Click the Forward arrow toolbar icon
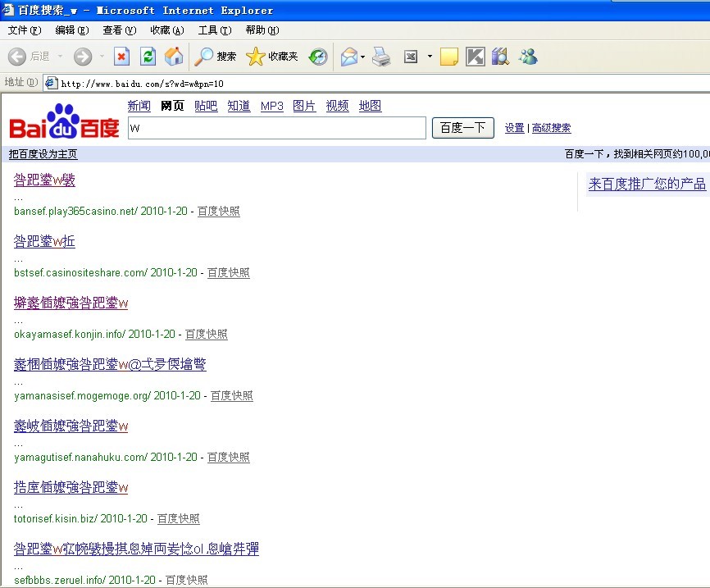710x588 pixels. 83,57
